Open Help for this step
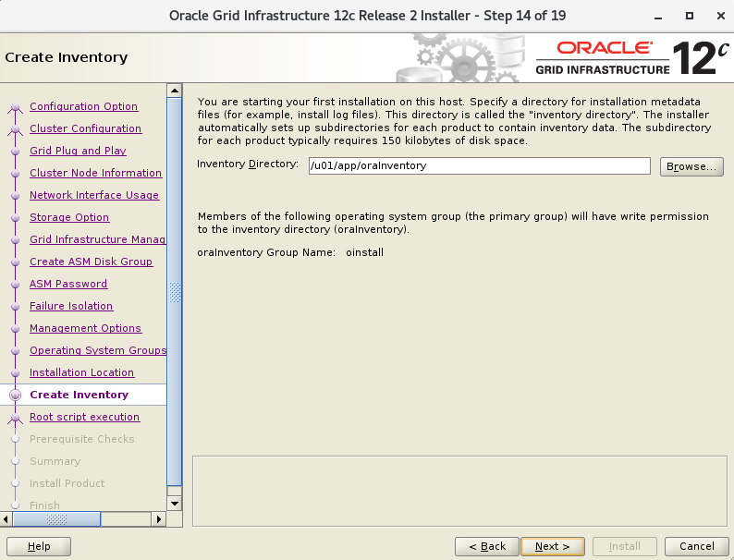 [x=39, y=546]
